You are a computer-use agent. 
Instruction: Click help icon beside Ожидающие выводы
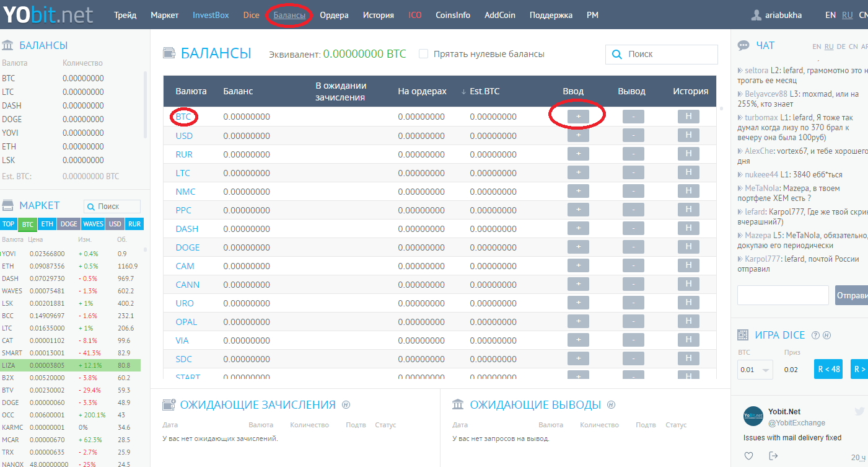pyautogui.click(x=612, y=405)
